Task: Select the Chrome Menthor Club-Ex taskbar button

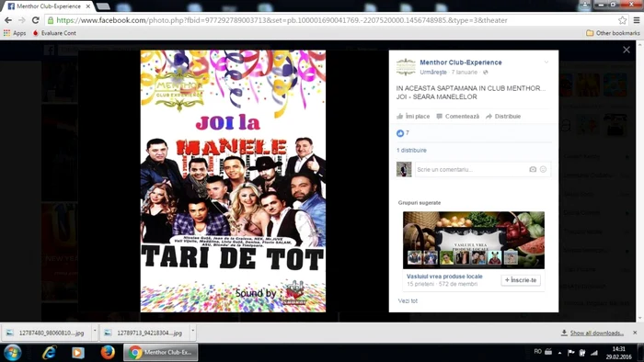Action: click(161, 352)
